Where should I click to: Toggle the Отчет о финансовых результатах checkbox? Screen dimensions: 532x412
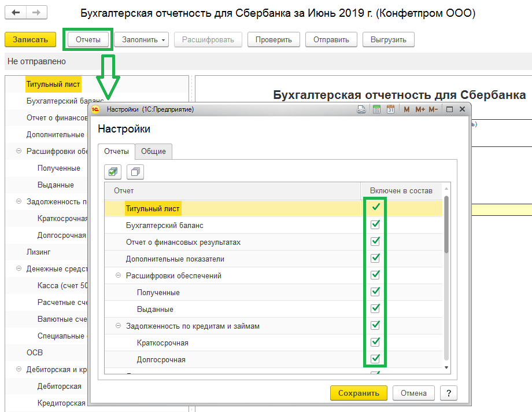(x=375, y=241)
